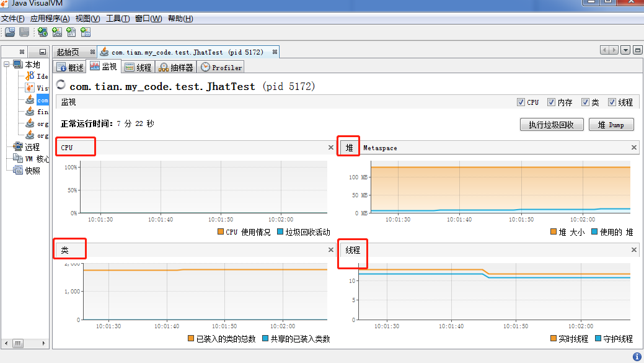Click the maximize window button beside tabs dropdown
644x363 pixels.
coord(637,50)
